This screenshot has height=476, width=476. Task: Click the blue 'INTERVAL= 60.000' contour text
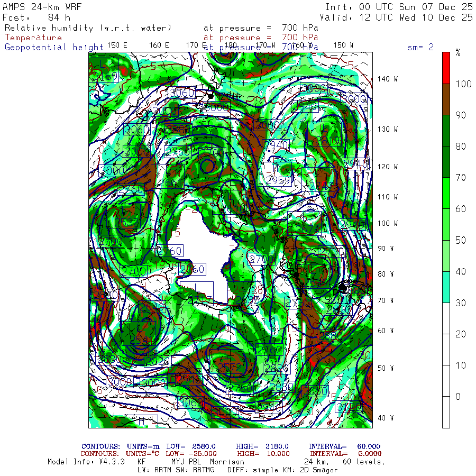[344, 446]
